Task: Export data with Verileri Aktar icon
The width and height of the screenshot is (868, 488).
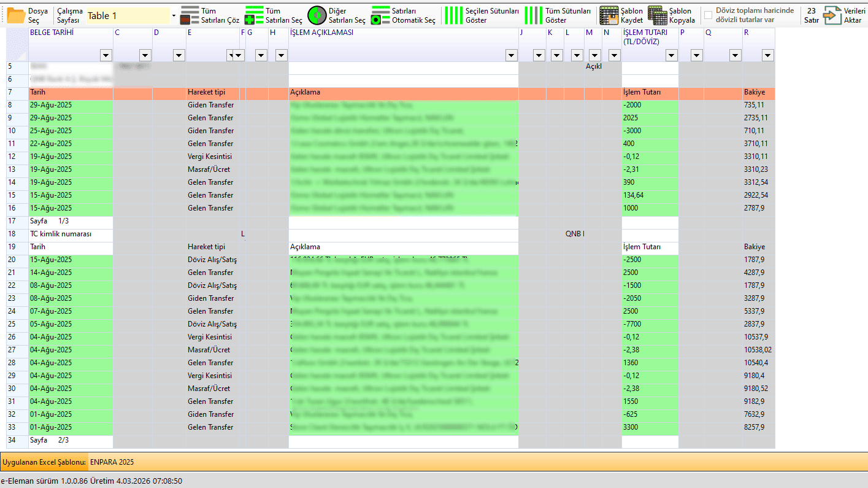Action: pyautogui.click(x=832, y=15)
